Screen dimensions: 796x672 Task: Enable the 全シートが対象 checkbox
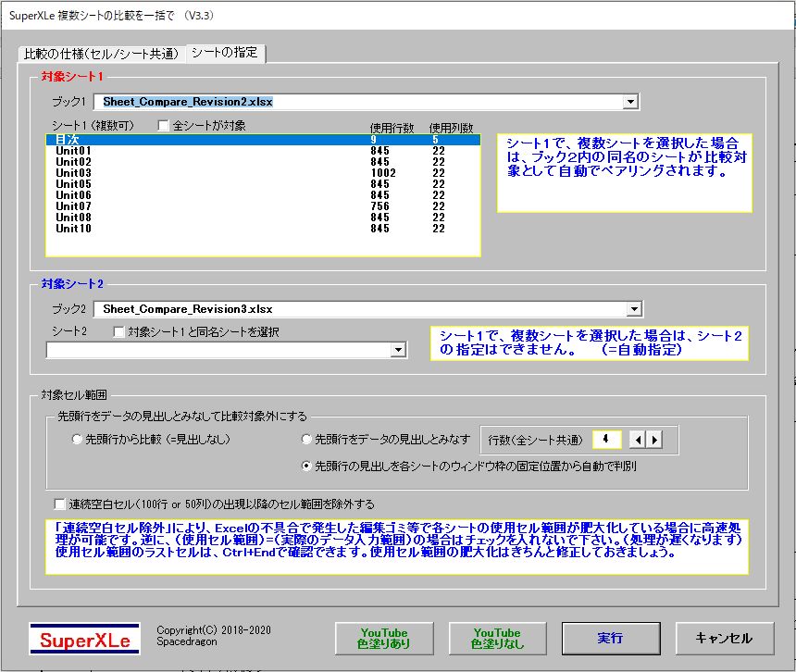click(x=164, y=125)
